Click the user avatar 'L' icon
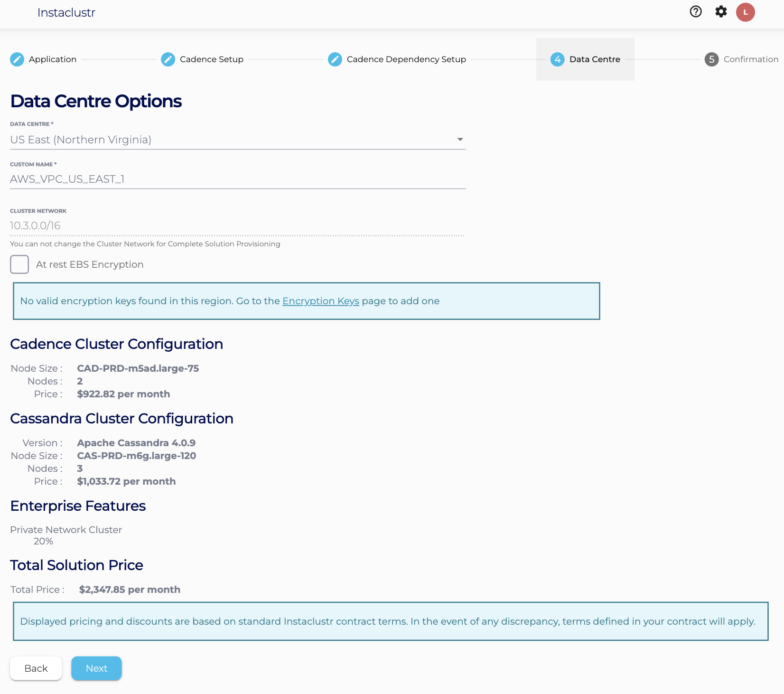Viewport: 784px width, 694px height. click(x=745, y=12)
